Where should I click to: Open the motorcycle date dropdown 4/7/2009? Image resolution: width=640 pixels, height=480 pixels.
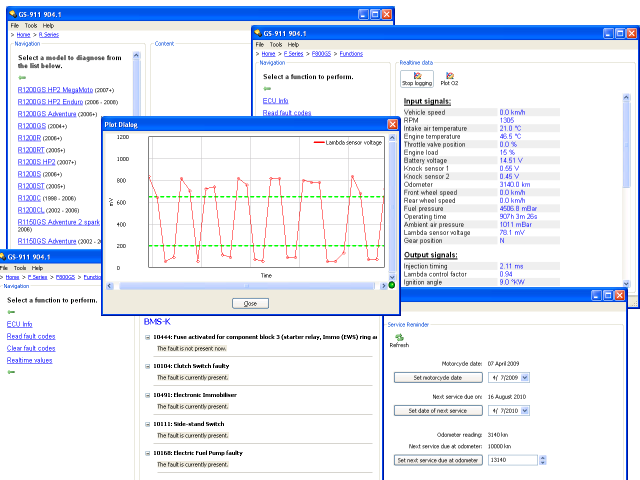click(525, 378)
